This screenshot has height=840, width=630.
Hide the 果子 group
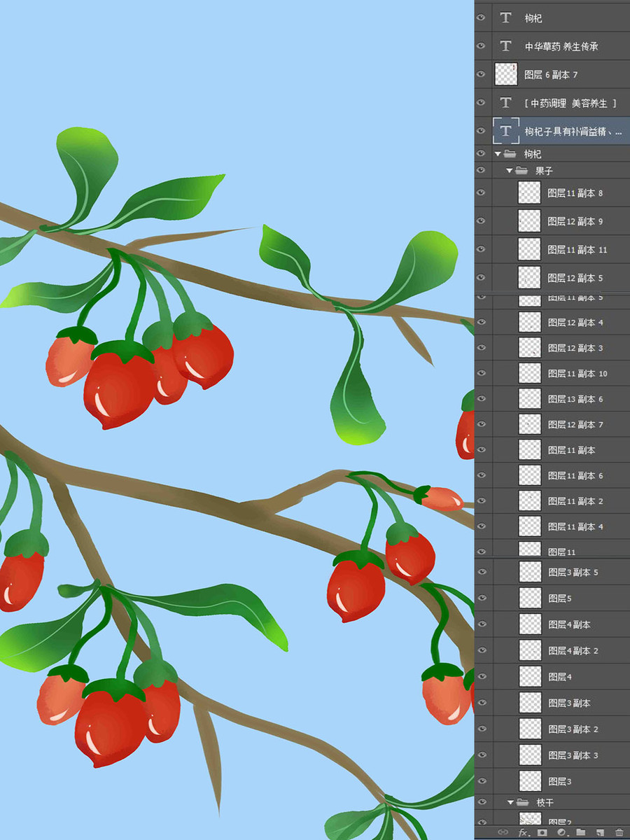point(481,170)
